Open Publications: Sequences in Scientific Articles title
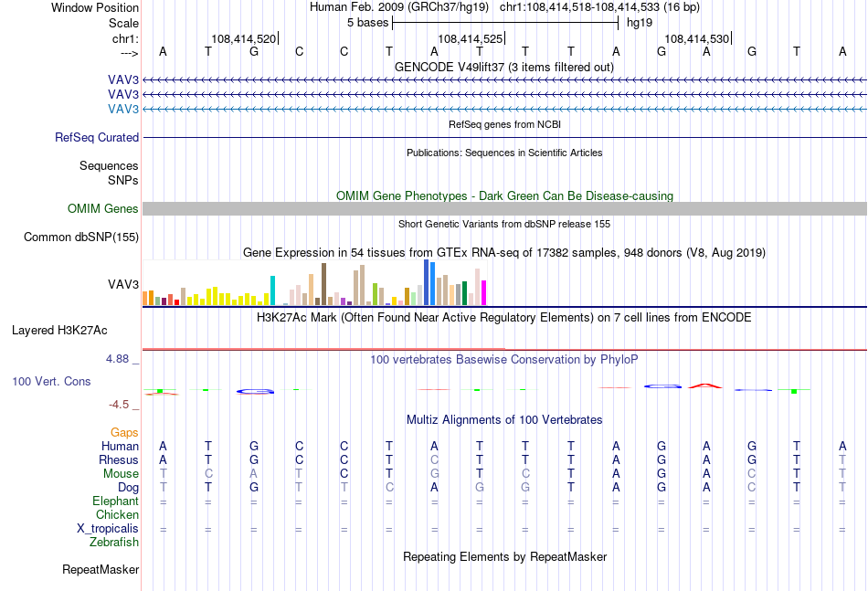Screen dimensions: 868x591 tap(504, 153)
